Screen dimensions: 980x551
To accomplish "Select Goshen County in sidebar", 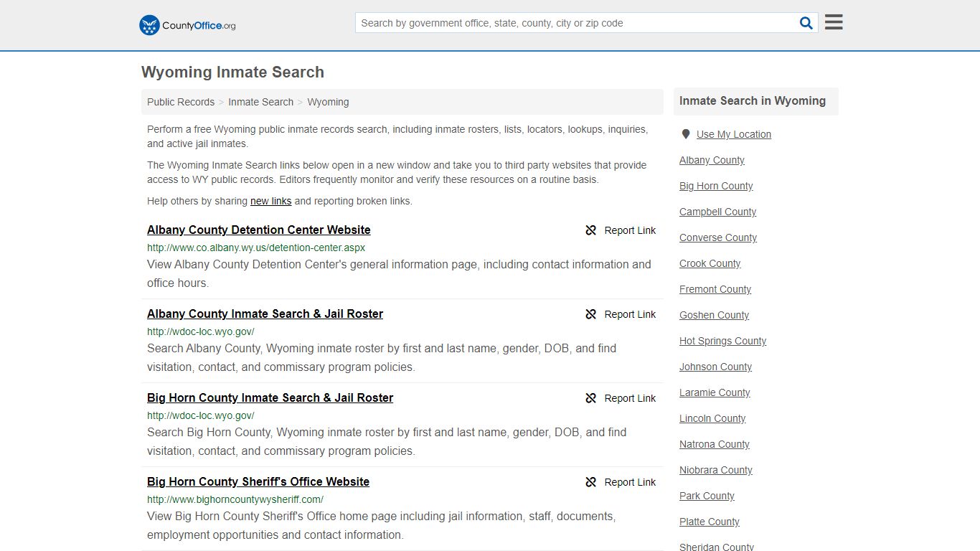I will (x=714, y=315).
